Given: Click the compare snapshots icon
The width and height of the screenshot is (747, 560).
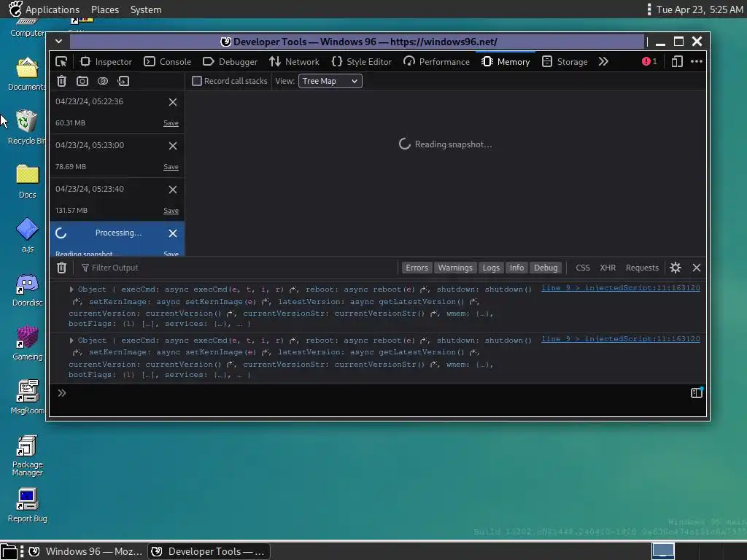Looking at the screenshot, I should (103, 81).
